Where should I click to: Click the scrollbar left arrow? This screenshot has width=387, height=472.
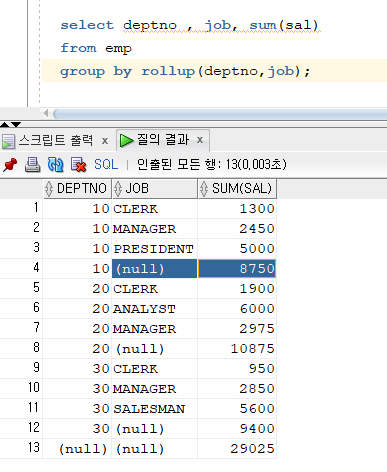pyautogui.click(x=46, y=114)
